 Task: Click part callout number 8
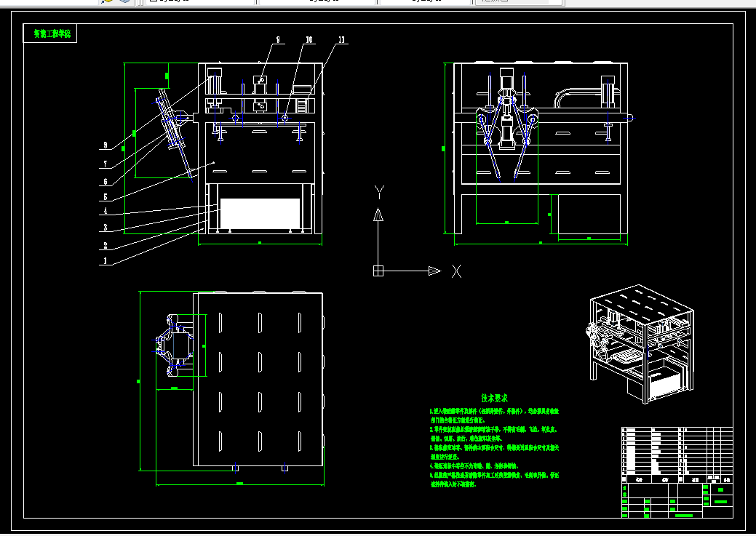[x=106, y=145]
